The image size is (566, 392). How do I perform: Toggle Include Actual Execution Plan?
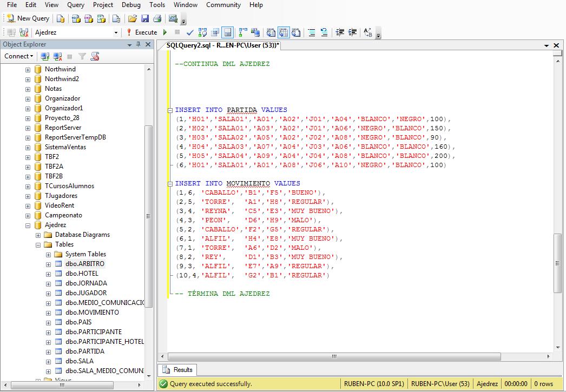click(x=241, y=32)
